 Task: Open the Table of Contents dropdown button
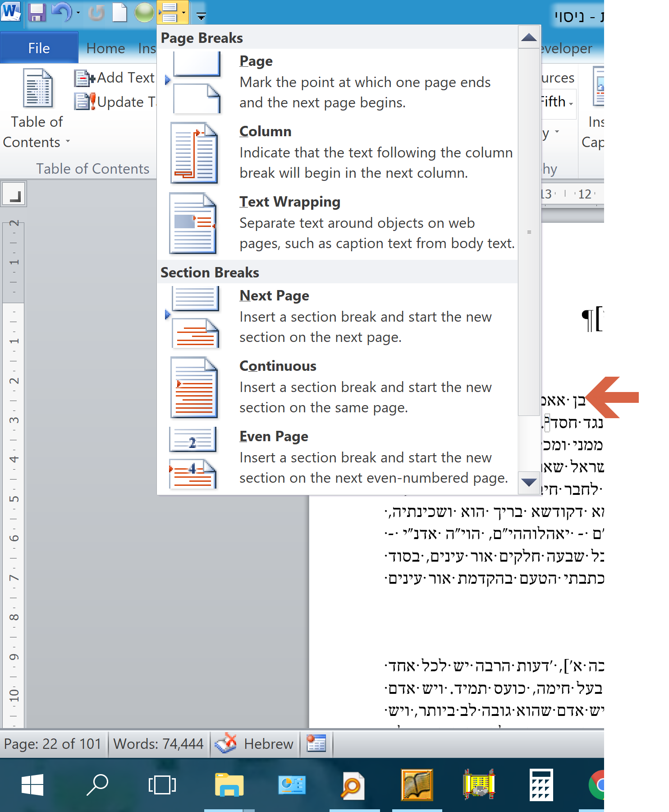point(37,108)
